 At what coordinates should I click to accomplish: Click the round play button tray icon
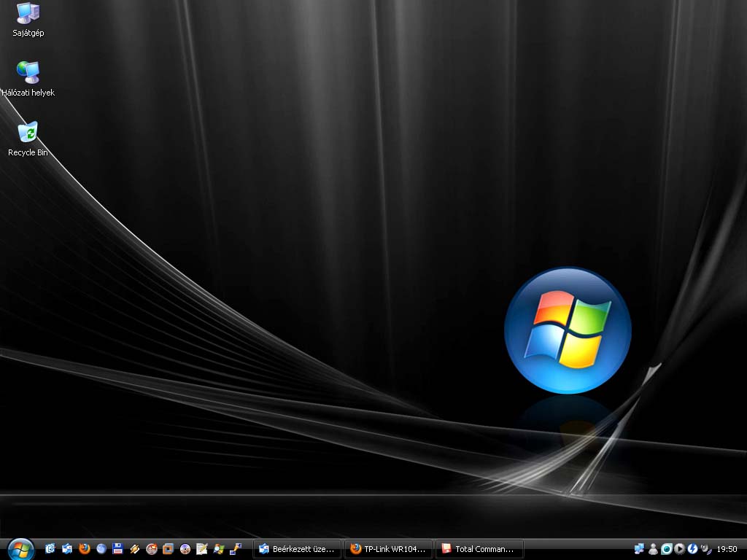click(x=679, y=549)
